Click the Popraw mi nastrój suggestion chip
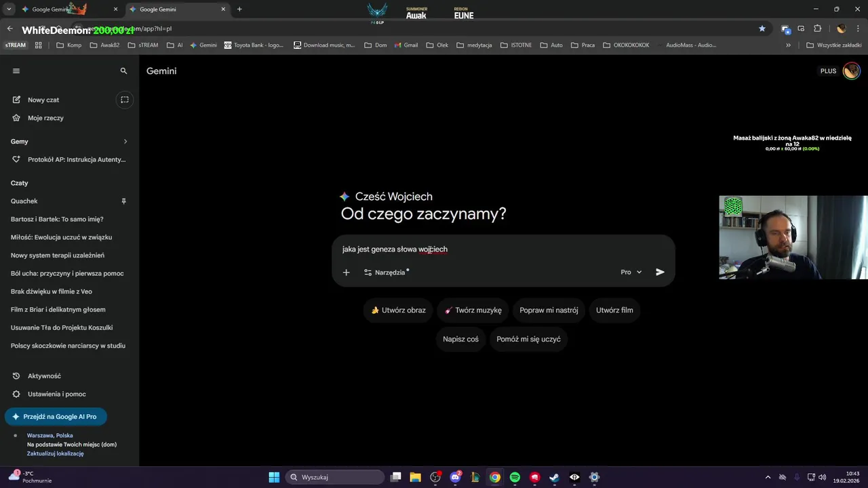This screenshot has width=868, height=488. 549,310
